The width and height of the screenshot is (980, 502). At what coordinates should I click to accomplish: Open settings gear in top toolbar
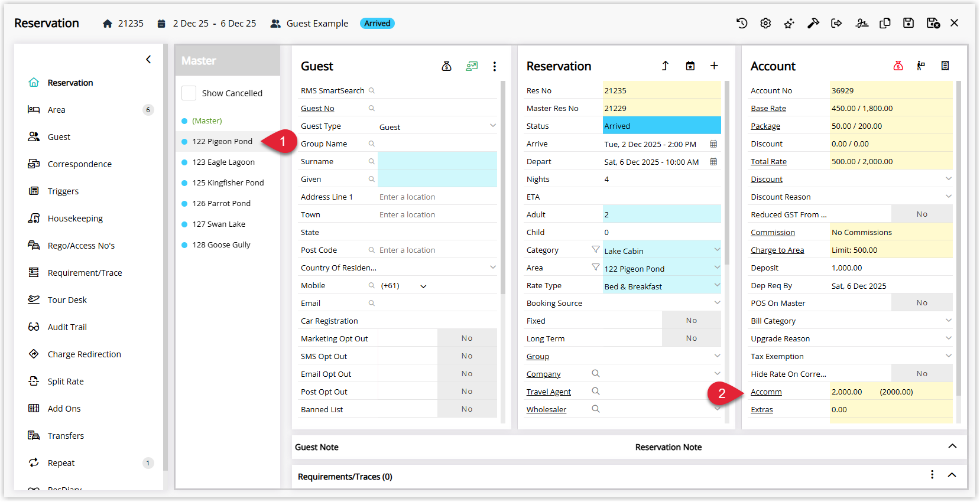[x=765, y=23]
